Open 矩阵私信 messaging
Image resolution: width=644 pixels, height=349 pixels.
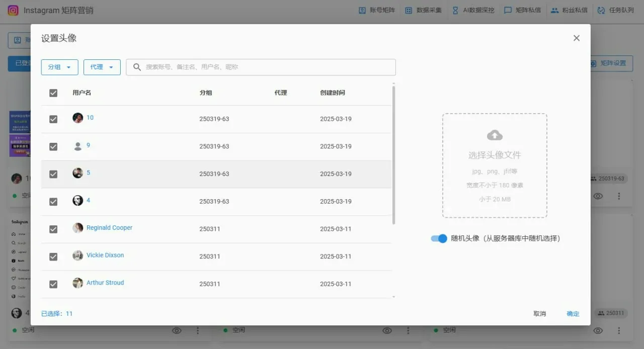coord(522,10)
